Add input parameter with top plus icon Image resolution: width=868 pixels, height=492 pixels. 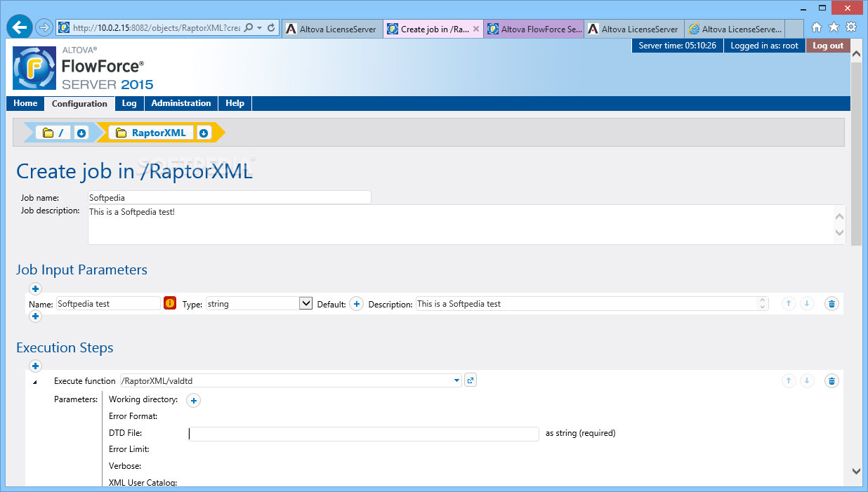click(36, 288)
